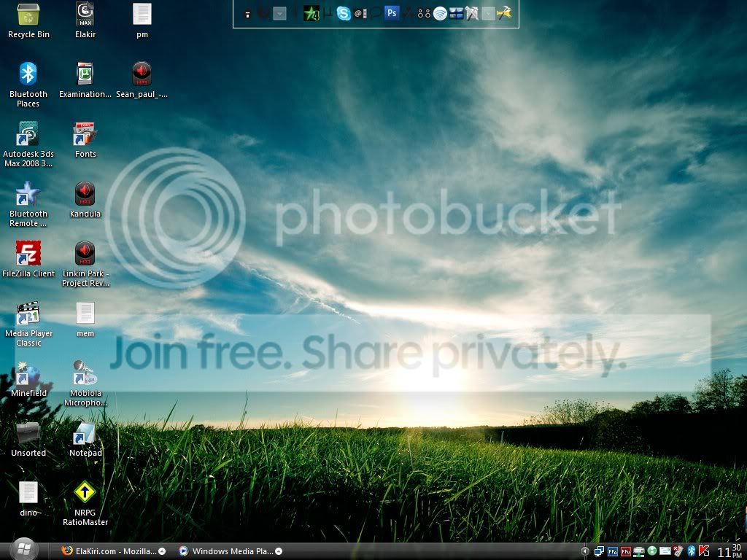747x560 pixels.
Task: Click the Kaspersky red K tray icon
Action: (x=704, y=551)
